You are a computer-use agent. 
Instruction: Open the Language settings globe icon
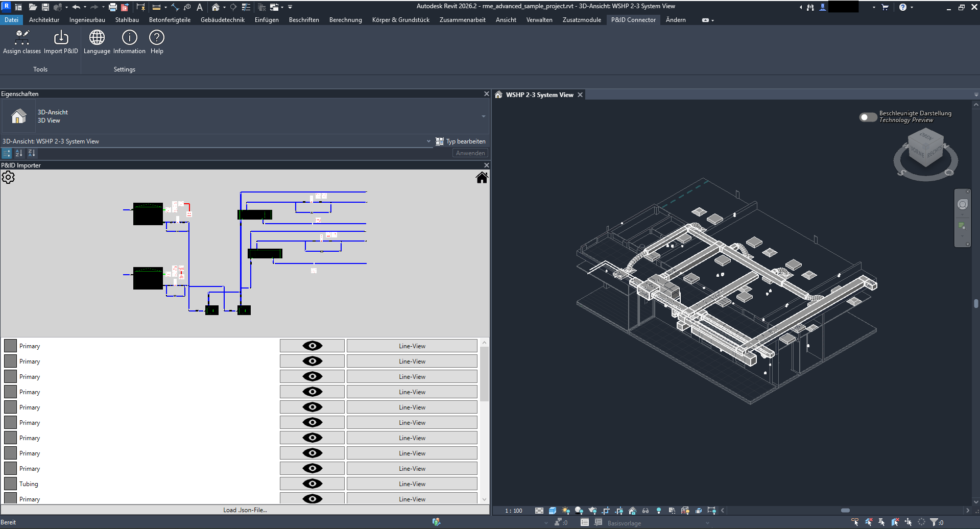97,38
